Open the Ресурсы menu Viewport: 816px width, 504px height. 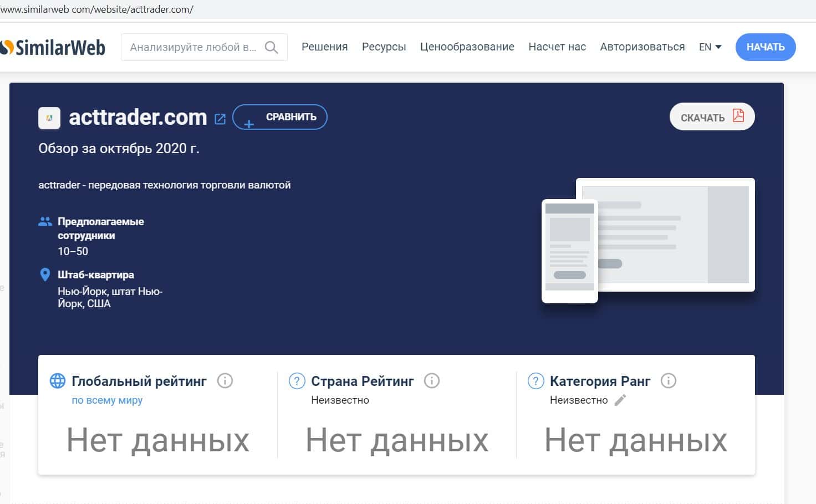[x=384, y=47]
